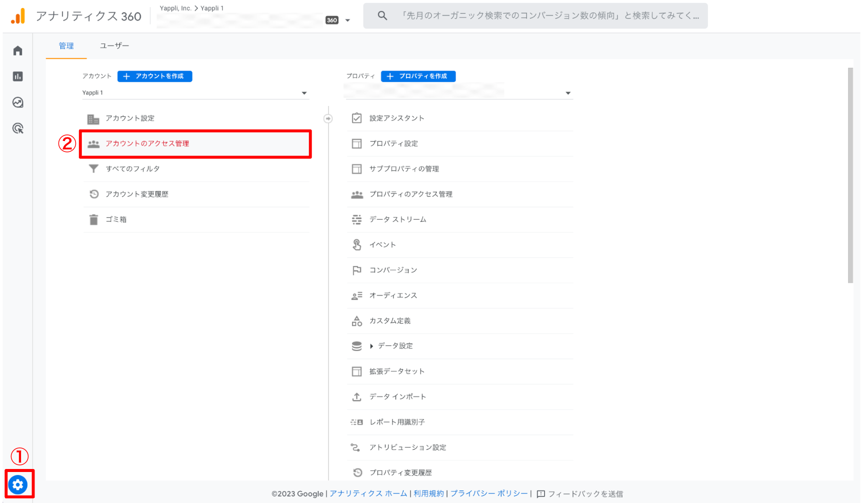Click the search input field

click(535, 15)
